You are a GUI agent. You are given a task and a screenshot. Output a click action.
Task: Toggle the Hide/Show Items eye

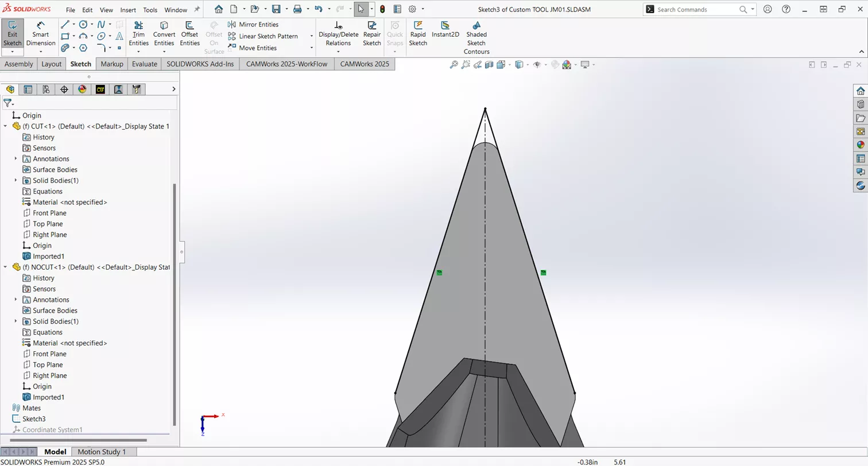pyautogui.click(x=537, y=65)
